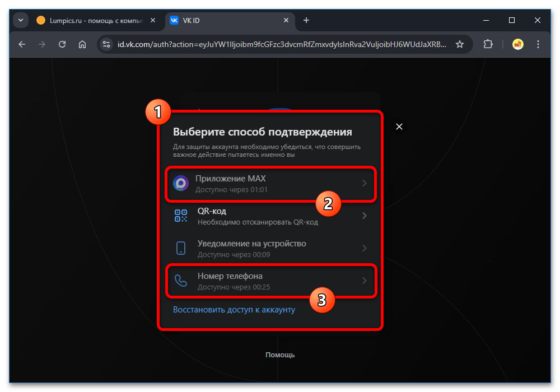560x392 pixels.
Task: Switch to the VK ID tab
Action: (230, 21)
